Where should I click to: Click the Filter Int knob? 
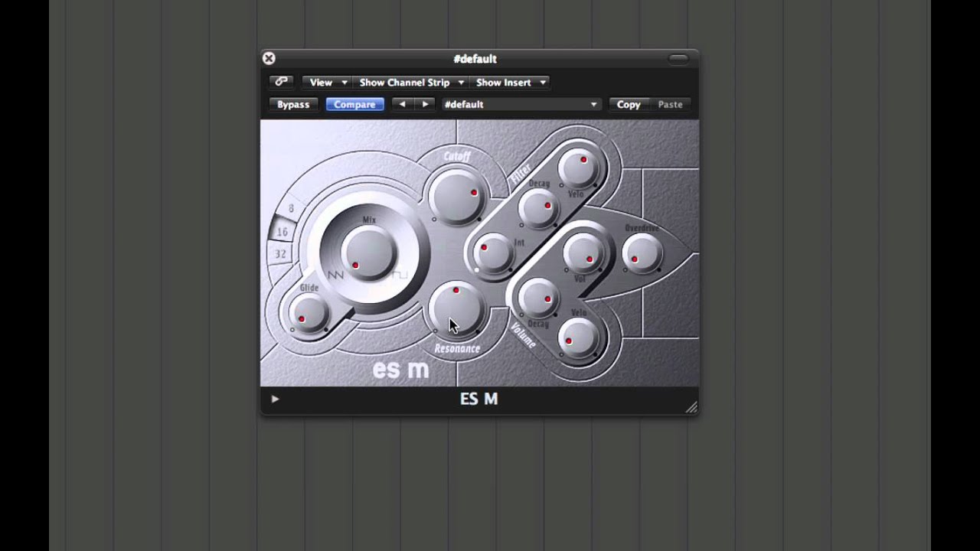[494, 253]
